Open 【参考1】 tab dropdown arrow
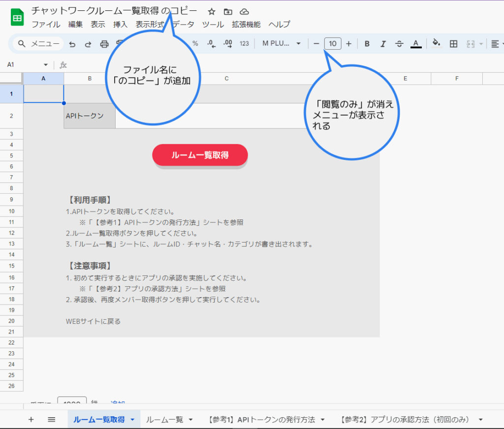 (323, 419)
